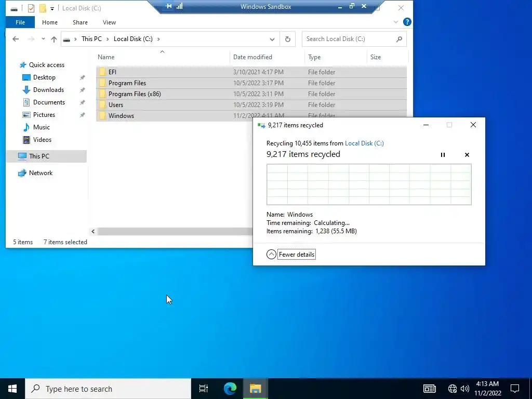Open Network in navigation pane
This screenshot has height=399, width=532.
[41, 173]
